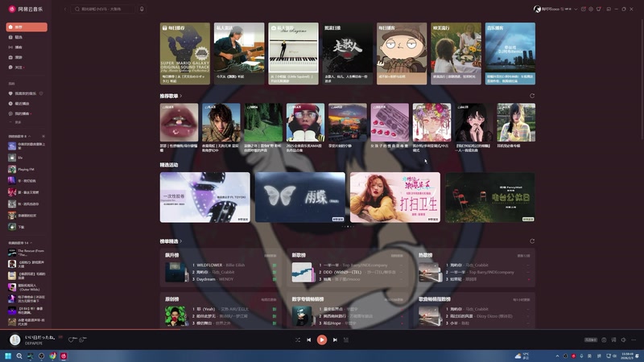
Task: Open the skin theme shirt icon
Action: [x=599, y=9]
